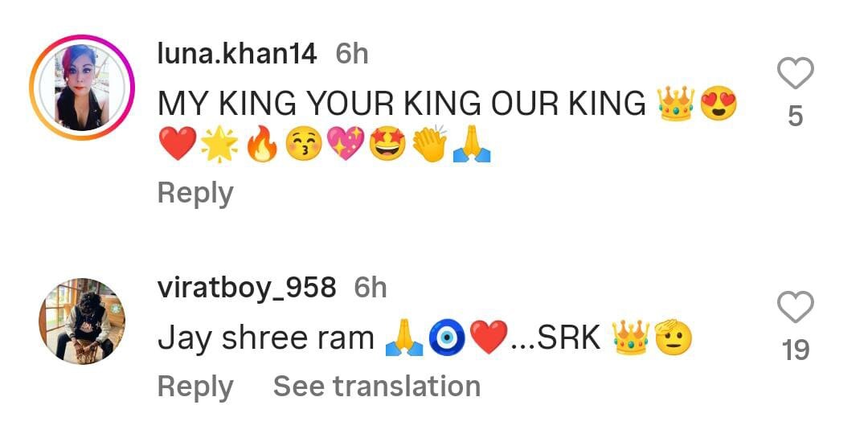
Task: Open viratboy_958's profile avatar
Action: click(x=82, y=321)
